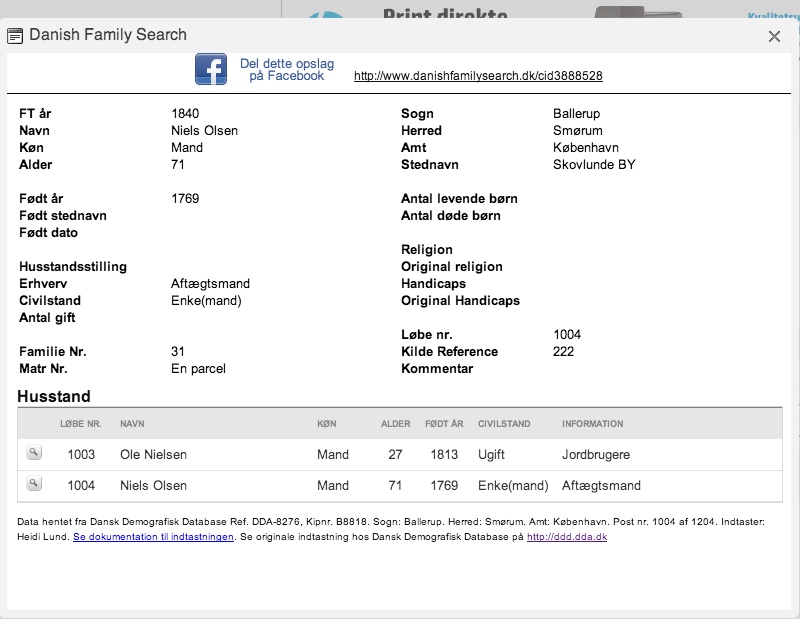Close the Danish Family Search dialog

pyautogui.click(x=774, y=36)
